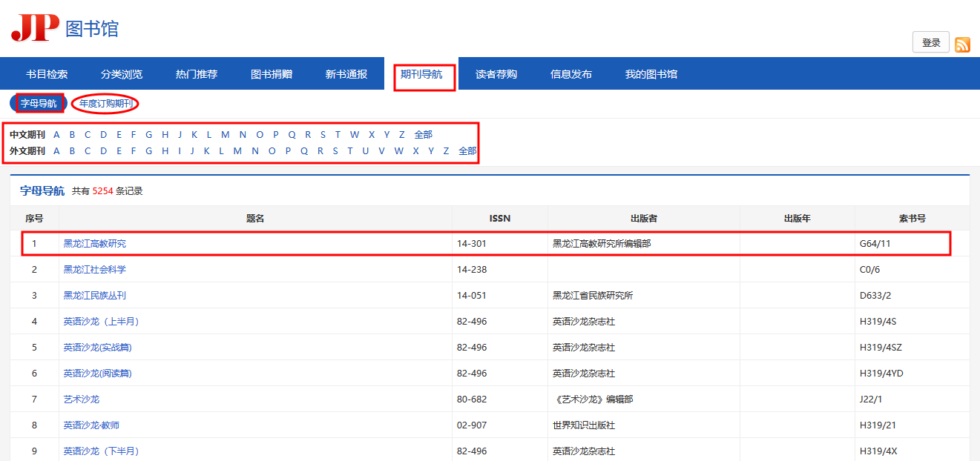The width and height of the screenshot is (980, 461).
Task: Open journal 英语沙龙（上半月）
Action: [102, 322]
